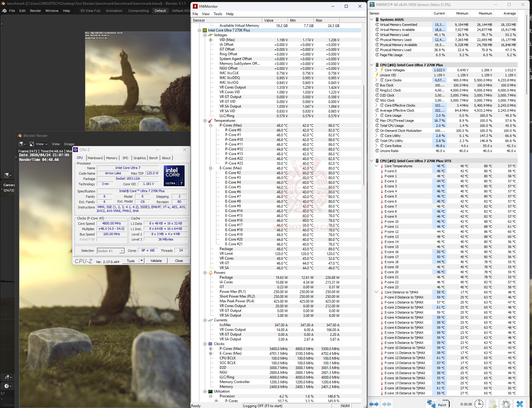Collapse the Powers section in HWMonitor

[x=205, y=273]
